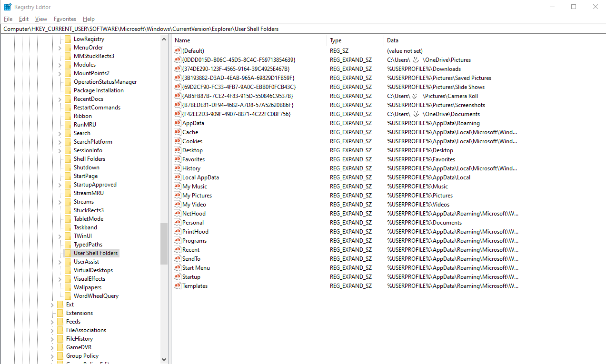Select the TypedPaths key
Image resolution: width=606 pixels, height=364 pixels.
click(x=88, y=245)
